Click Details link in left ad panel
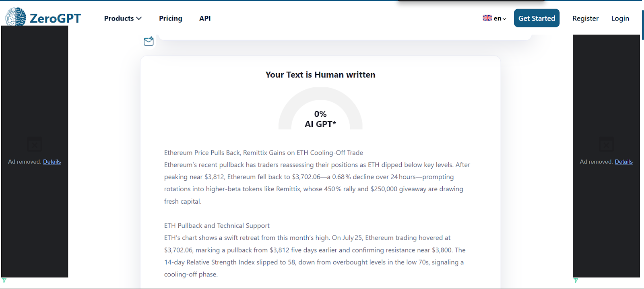 [52, 162]
